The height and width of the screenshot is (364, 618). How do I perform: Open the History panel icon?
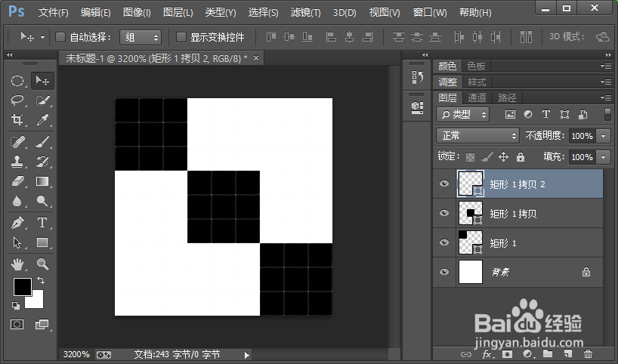417,77
